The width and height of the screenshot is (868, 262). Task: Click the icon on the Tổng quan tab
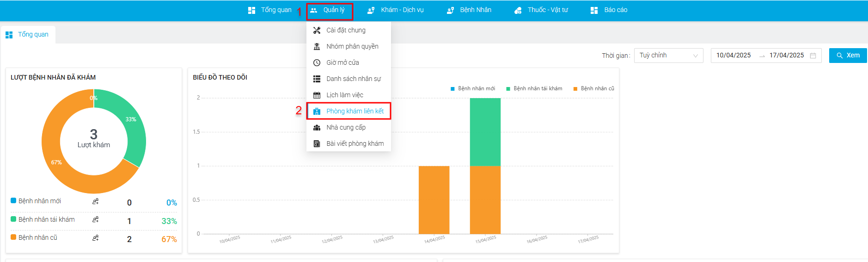pyautogui.click(x=9, y=35)
